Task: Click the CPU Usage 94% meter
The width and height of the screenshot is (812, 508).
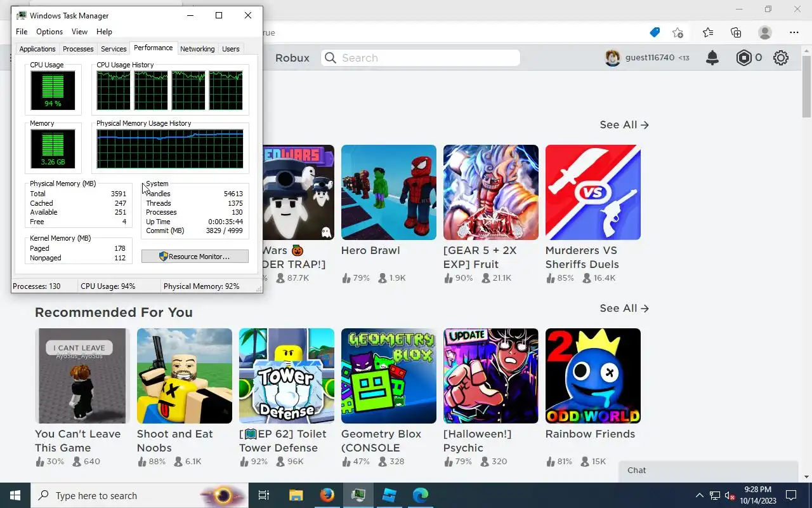Action: click(x=53, y=90)
